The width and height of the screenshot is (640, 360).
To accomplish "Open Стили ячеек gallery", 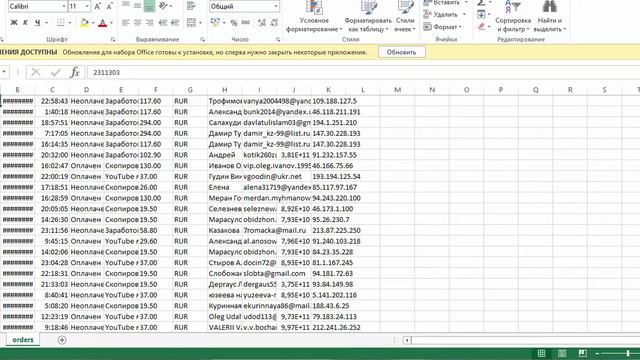I will click(x=405, y=17).
